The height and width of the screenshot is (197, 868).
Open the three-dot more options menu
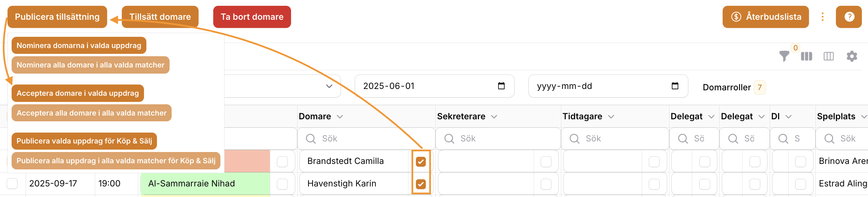coord(823,17)
